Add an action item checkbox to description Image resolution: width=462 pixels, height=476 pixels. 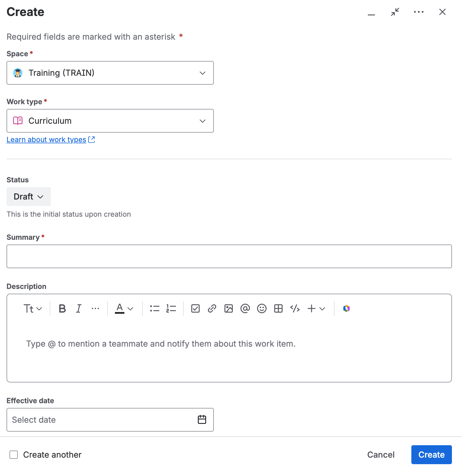tap(195, 308)
